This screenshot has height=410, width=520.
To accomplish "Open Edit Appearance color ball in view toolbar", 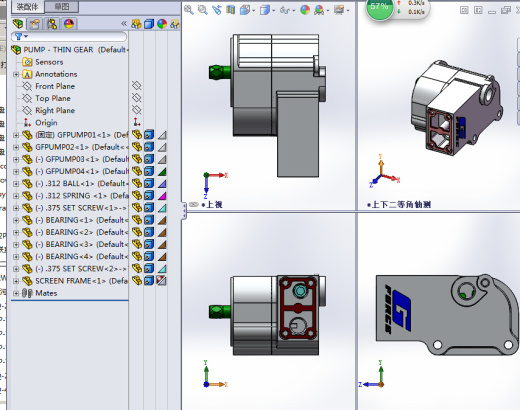I will pyautogui.click(x=305, y=10).
